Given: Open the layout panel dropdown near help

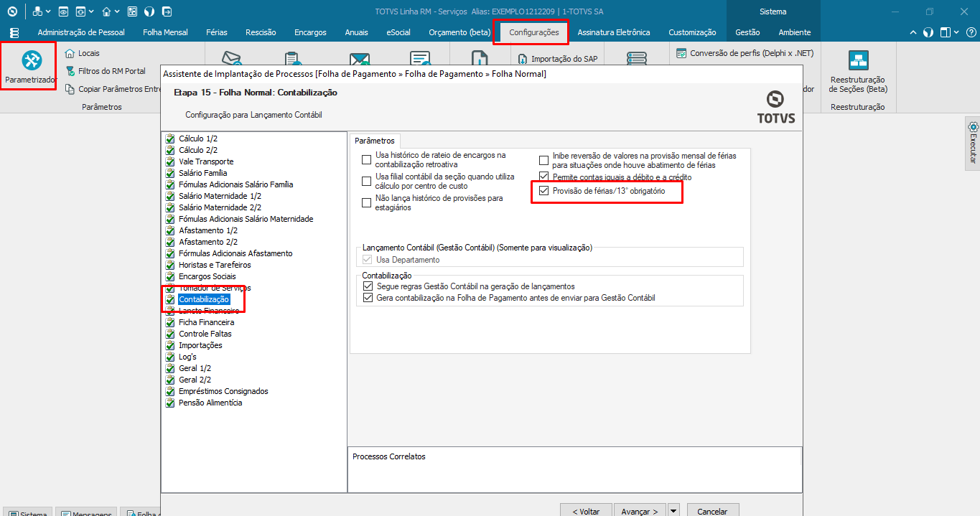Looking at the screenshot, I should coord(949,32).
